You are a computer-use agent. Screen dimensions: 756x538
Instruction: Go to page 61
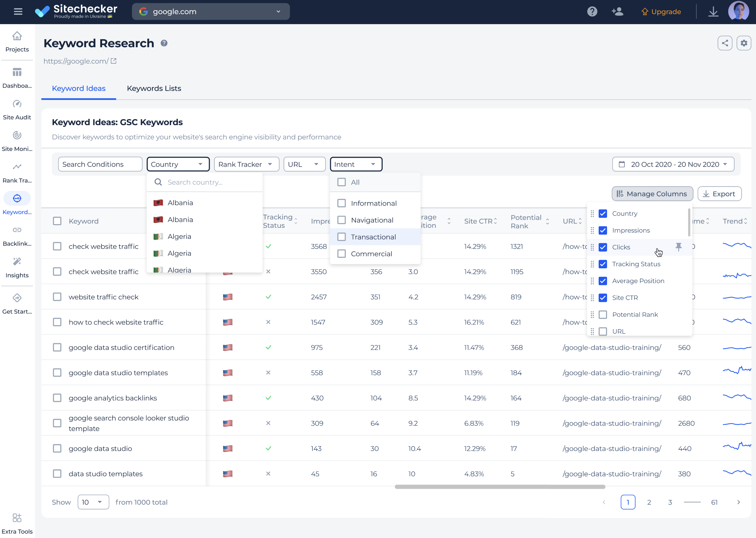(x=714, y=502)
